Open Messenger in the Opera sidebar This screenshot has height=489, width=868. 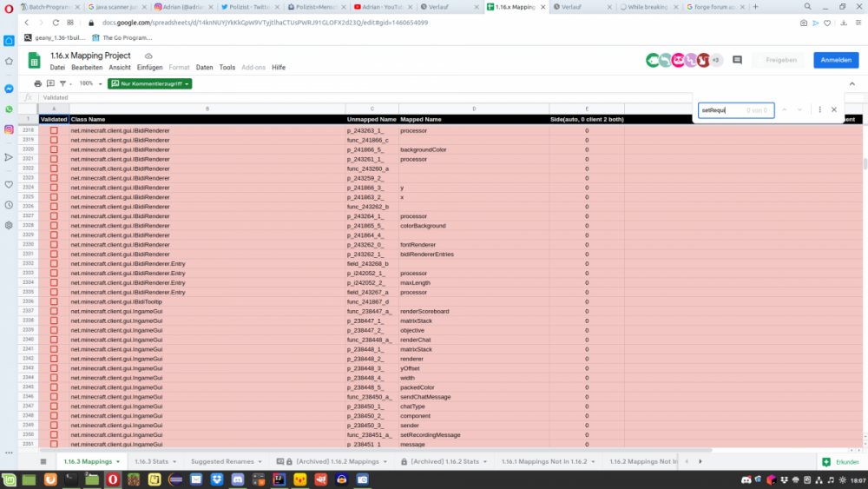9,89
